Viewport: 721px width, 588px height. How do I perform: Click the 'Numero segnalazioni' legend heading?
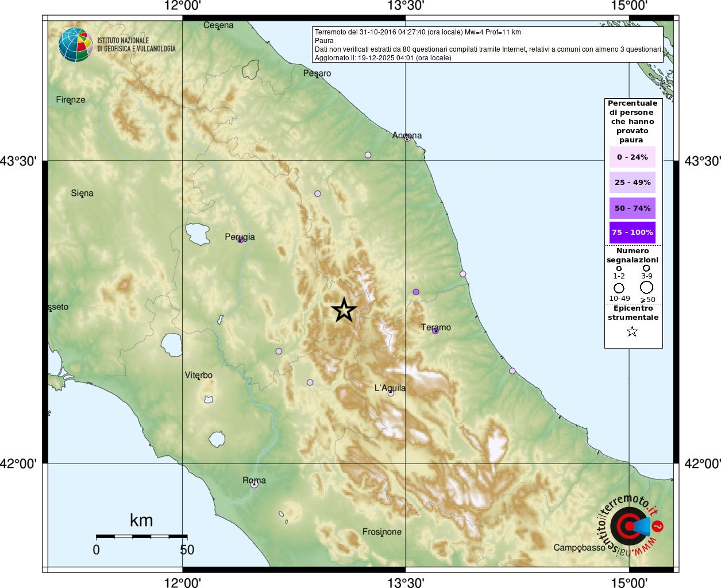pos(633,256)
